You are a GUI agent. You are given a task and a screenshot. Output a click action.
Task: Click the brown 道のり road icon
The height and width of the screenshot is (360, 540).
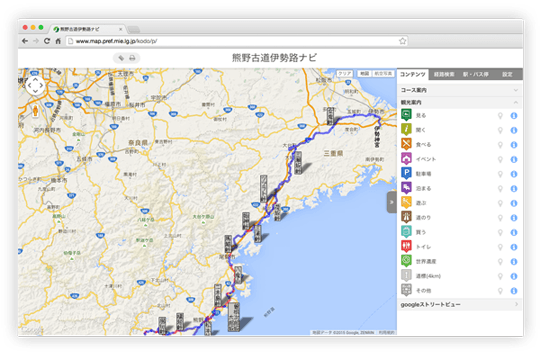406,217
